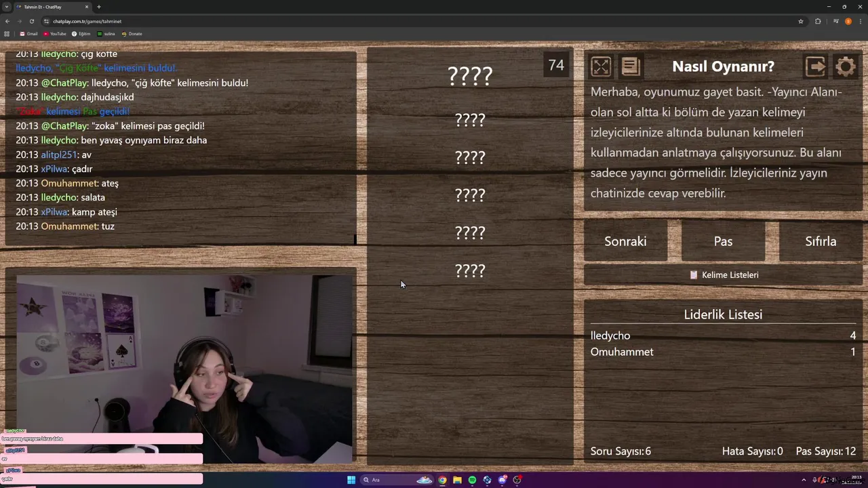
Task: Click the 74 timer counter
Action: pyautogui.click(x=556, y=65)
